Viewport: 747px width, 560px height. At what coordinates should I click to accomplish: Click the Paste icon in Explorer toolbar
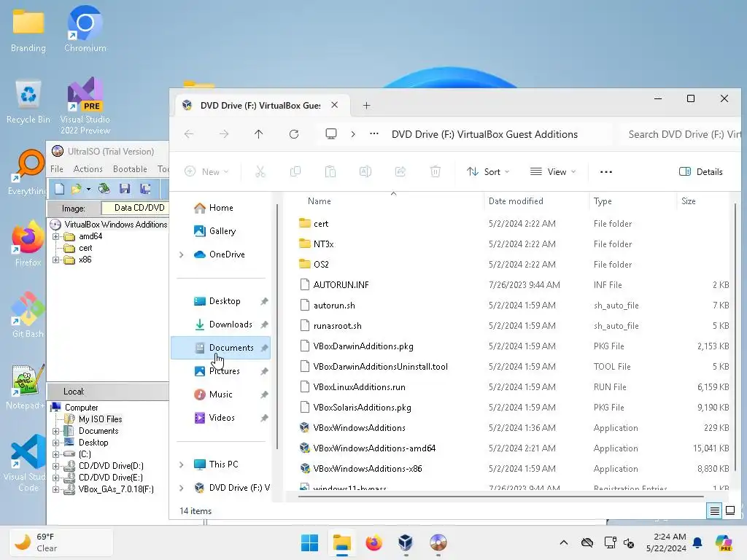pyautogui.click(x=330, y=171)
